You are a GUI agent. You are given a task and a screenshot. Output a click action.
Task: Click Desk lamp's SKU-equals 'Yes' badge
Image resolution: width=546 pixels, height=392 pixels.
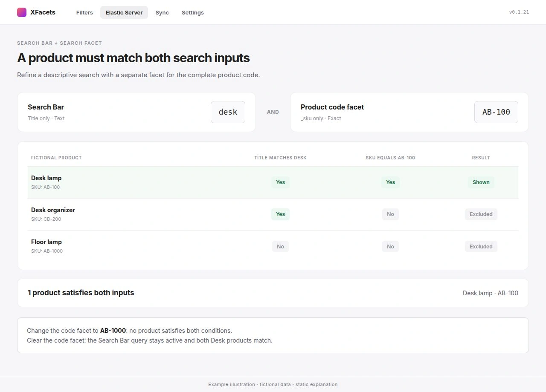point(390,182)
